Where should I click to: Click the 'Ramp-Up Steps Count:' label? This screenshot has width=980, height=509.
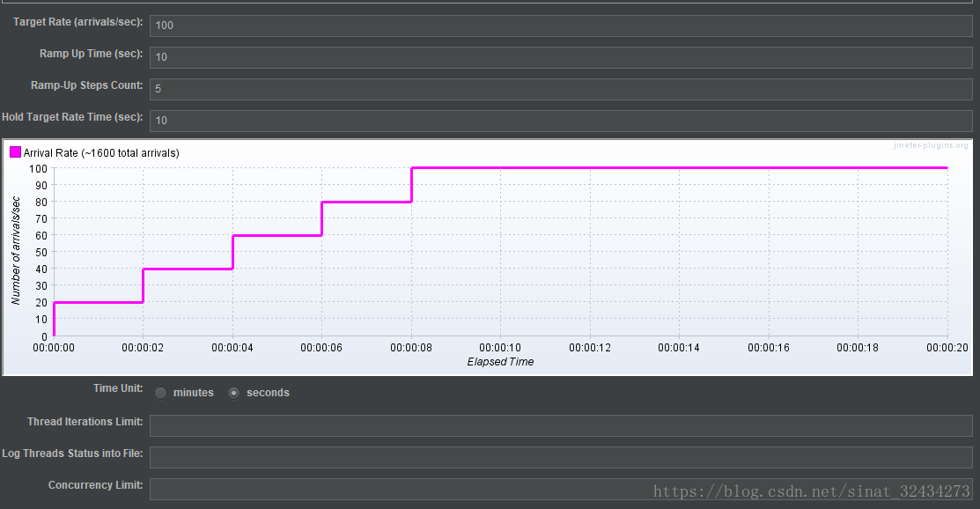click(87, 85)
